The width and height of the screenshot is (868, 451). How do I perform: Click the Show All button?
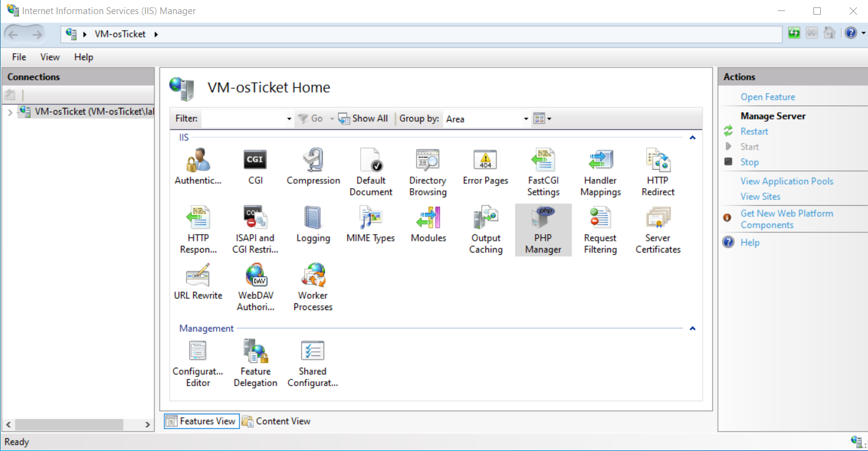363,119
